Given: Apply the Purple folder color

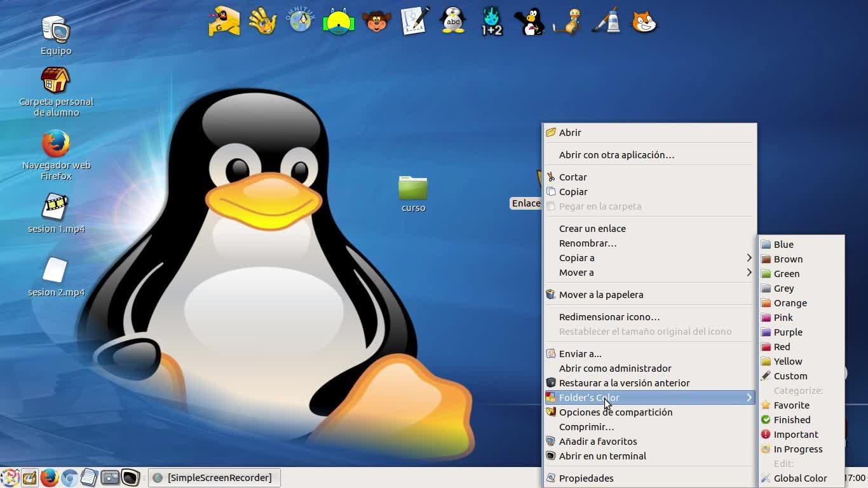Looking at the screenshot, I should pyautogui.click(x=801, y=332).
